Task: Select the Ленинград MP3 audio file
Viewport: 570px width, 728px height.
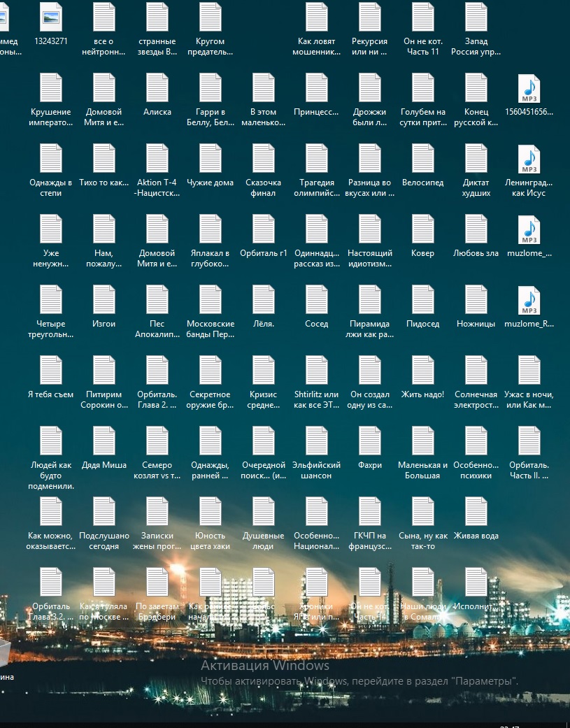Action: point(529,159)
